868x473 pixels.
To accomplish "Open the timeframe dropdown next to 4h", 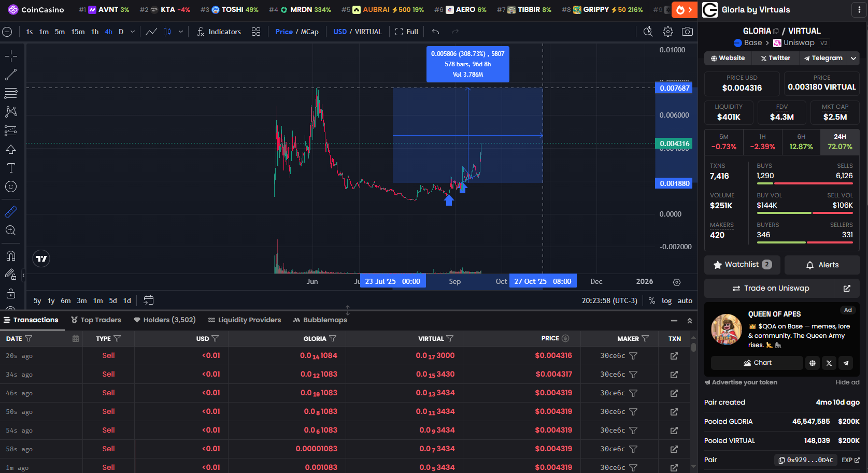I will [133, 32].
